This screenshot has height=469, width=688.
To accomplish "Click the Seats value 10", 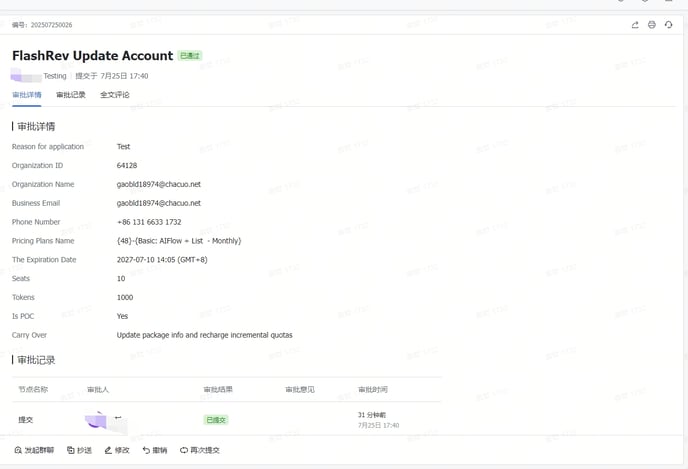I will pos(121,279).
